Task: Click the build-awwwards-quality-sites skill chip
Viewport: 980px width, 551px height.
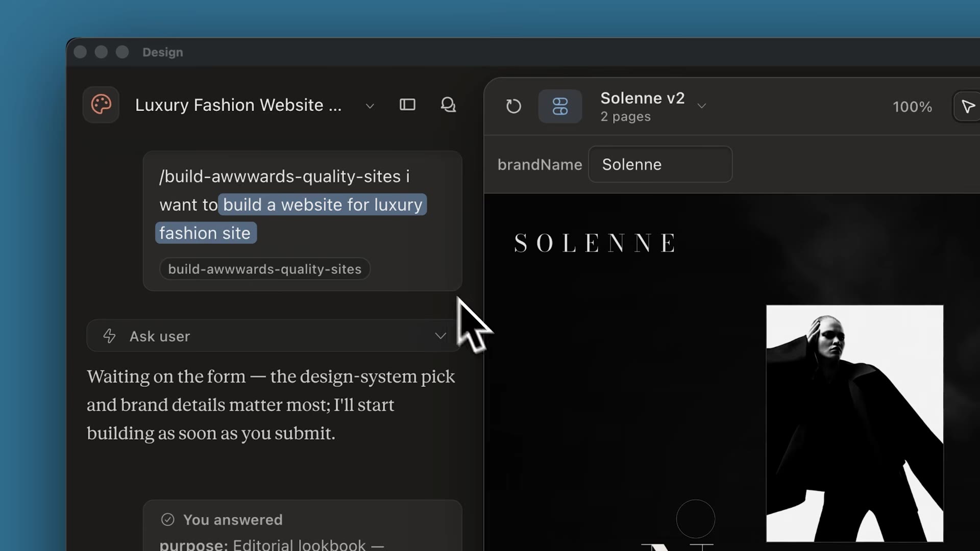Action: (264, 269)
